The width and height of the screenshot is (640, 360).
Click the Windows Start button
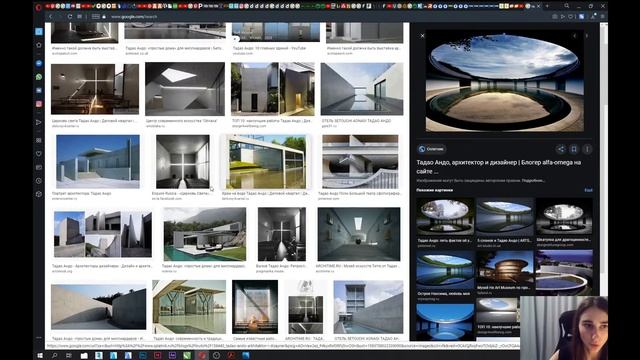pos(40,356)
